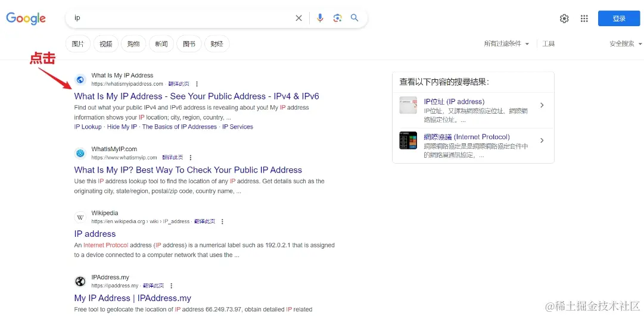Select the 图书 filter tab
This screenshot has height=316, width=644.
[189, 44]
